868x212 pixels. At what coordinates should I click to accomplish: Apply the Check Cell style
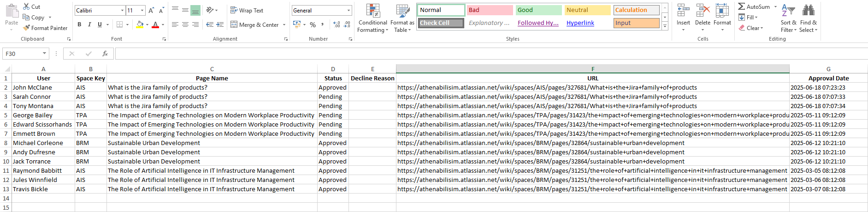pos(441,23)
